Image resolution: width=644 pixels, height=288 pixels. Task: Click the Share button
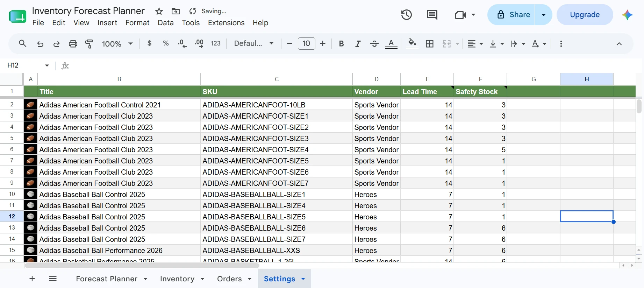click(511, 15)
